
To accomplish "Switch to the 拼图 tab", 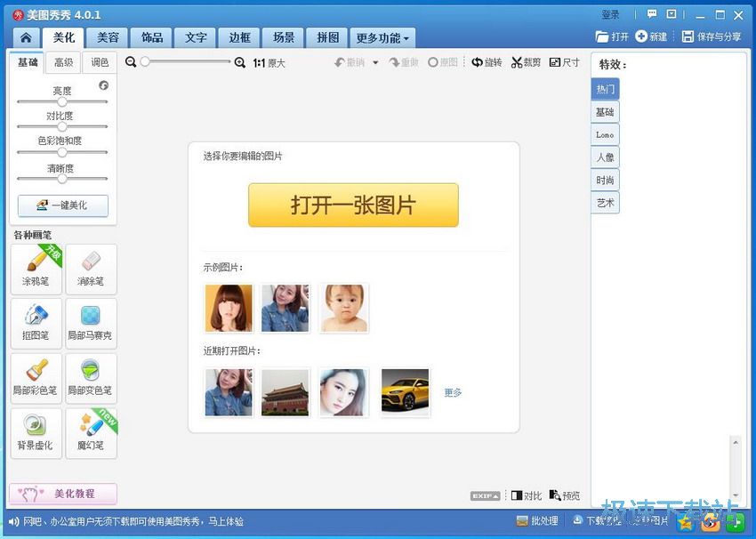I will tap(328, 37).
